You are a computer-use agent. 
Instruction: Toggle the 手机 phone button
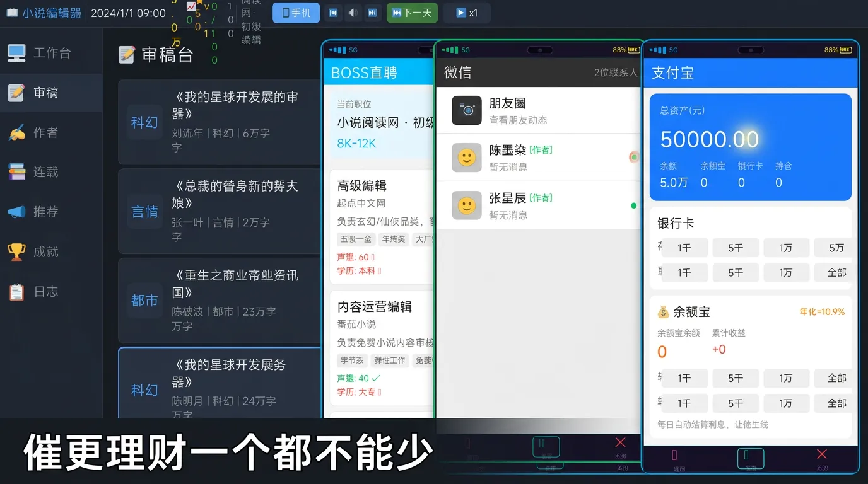click(296, 13)
